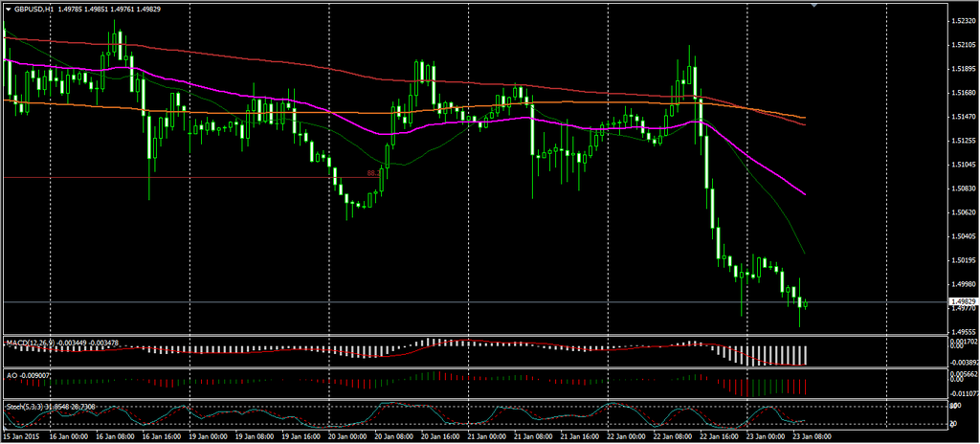
Task: Click the gray chart shift triangle marker
Action: [x=813, y=5]
